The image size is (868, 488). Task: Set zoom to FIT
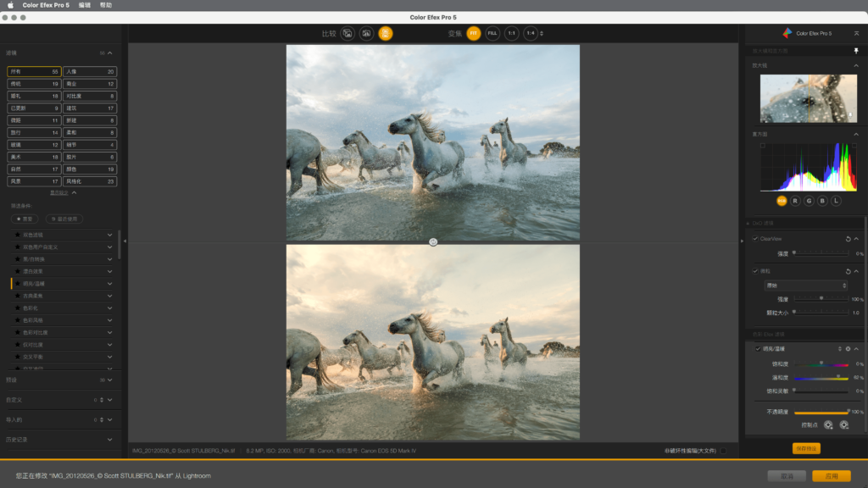[x=473, y=33]
